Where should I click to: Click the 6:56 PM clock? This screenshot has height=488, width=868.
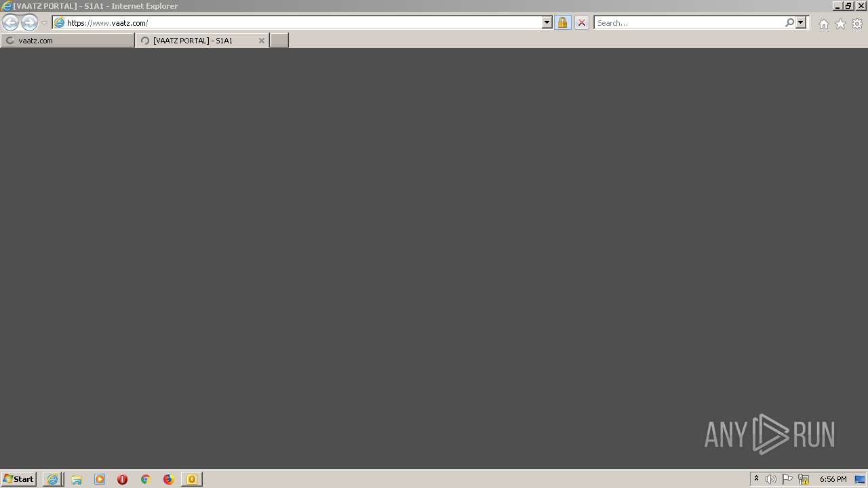click(833, 479)
